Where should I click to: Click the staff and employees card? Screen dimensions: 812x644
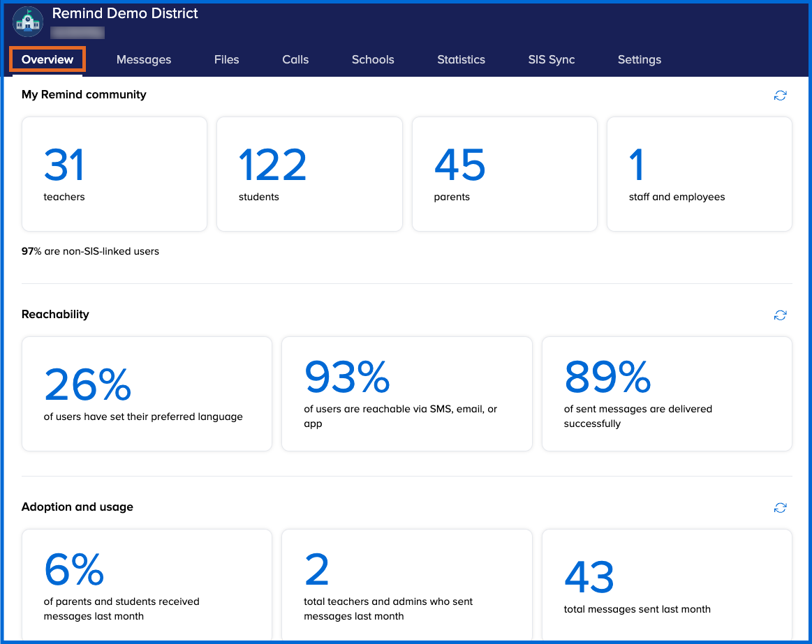(x=699, y=174)
